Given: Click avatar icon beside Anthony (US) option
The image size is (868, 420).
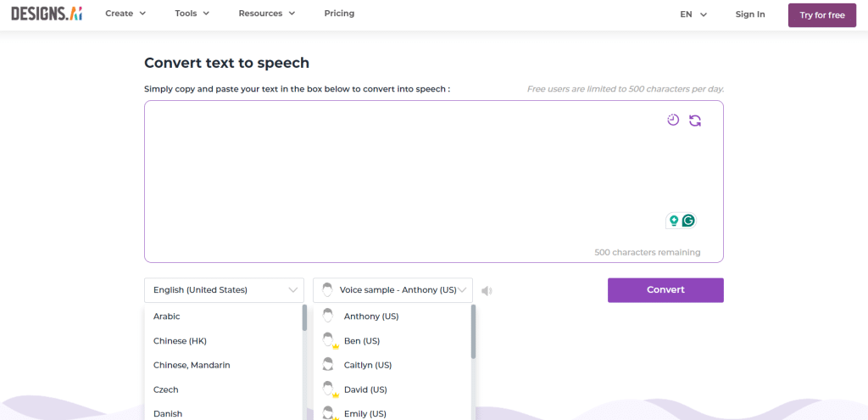Looking at the screenshot, I should (328, 316).
